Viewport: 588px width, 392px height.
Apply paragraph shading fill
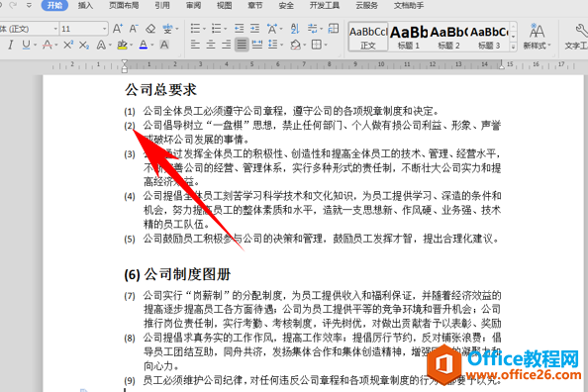click(295, 45)
